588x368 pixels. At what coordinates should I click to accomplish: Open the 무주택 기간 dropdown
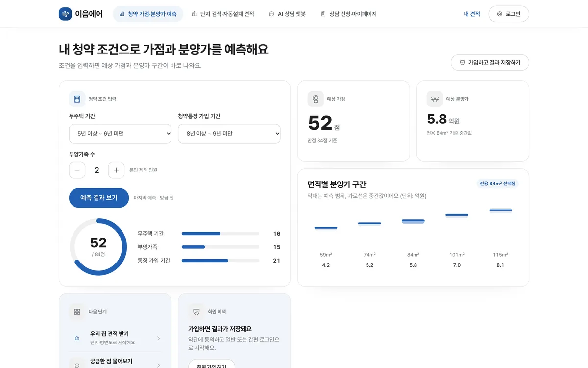coord(120,133)
